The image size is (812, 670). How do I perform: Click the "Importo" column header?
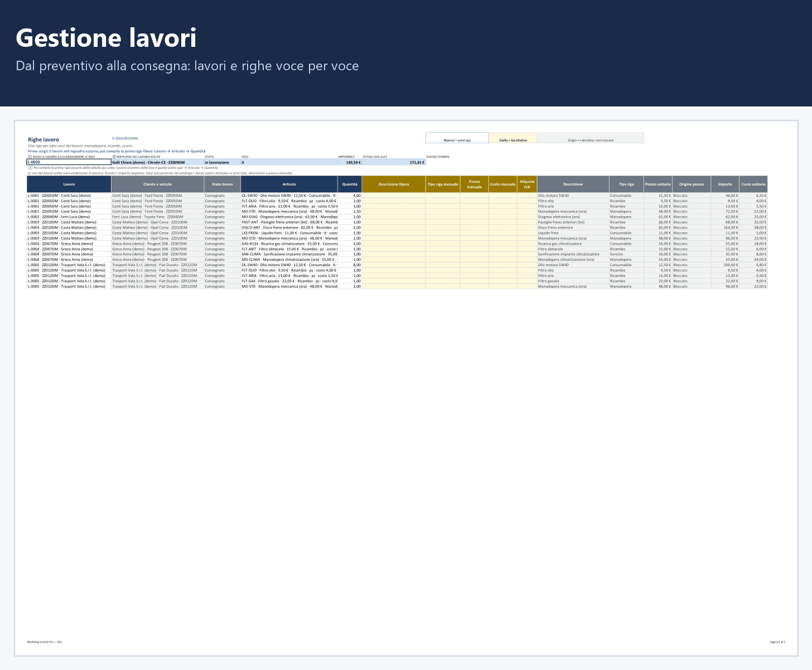tap(725, 184)
